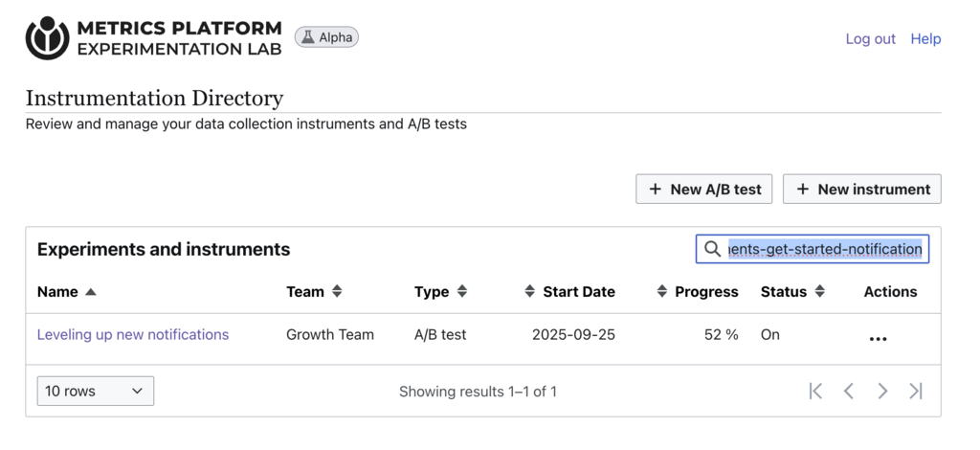Sort the table by Name
The height and width of the screenshot is (450, 980).
pos(67,292)
